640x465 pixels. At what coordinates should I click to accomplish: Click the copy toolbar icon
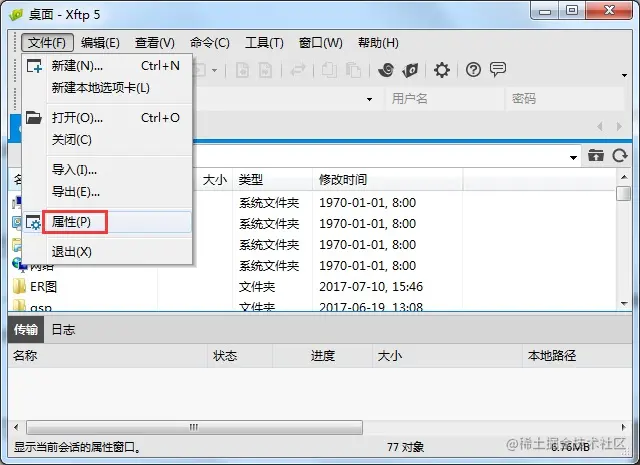(329, 70)
